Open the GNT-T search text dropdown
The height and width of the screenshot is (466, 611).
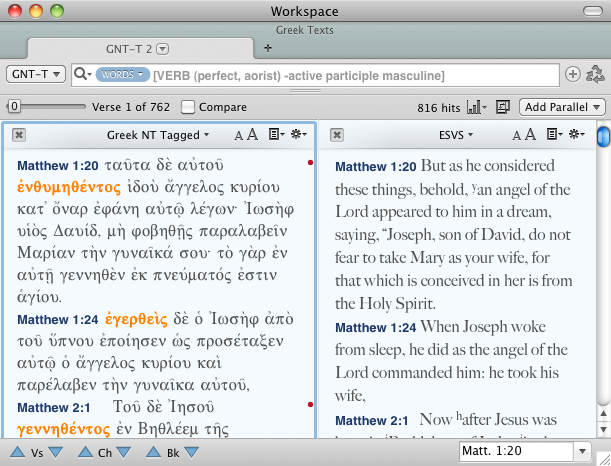[36, 74]
